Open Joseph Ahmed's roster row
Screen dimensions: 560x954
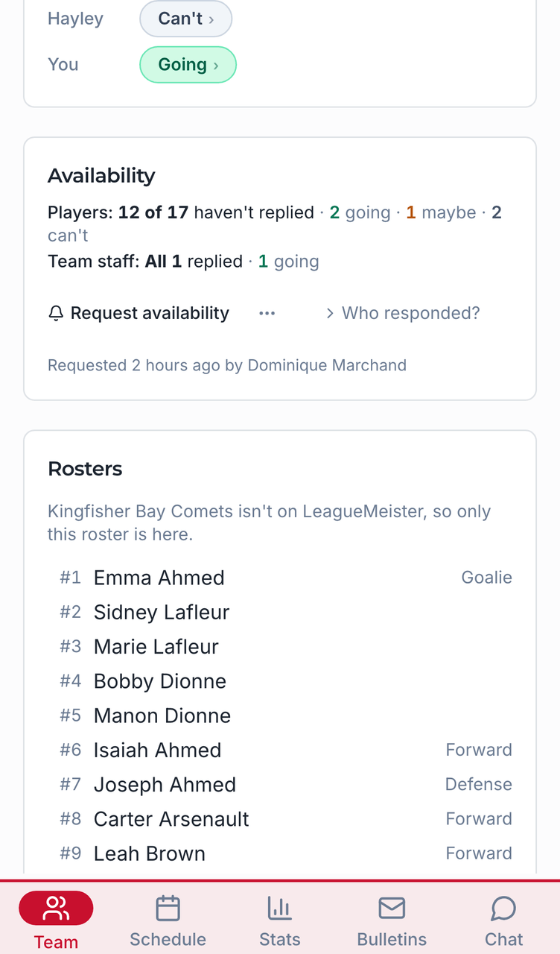pos(286,785)
